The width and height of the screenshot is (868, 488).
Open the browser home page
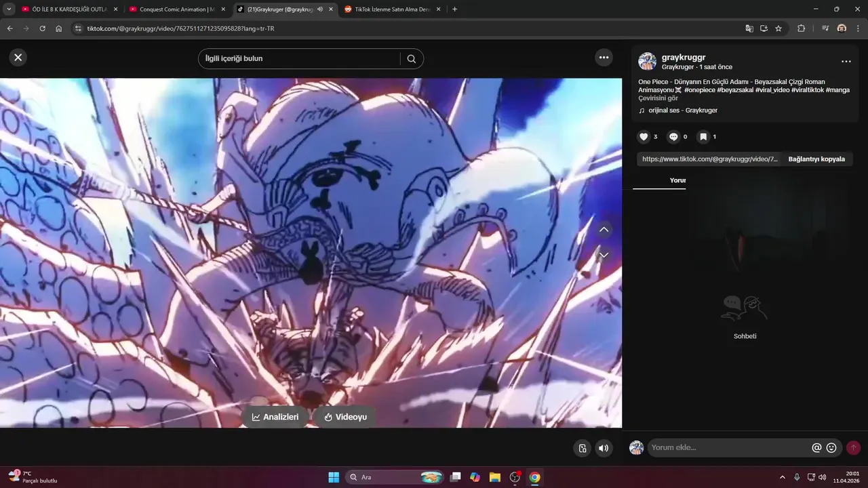[59, 28]
